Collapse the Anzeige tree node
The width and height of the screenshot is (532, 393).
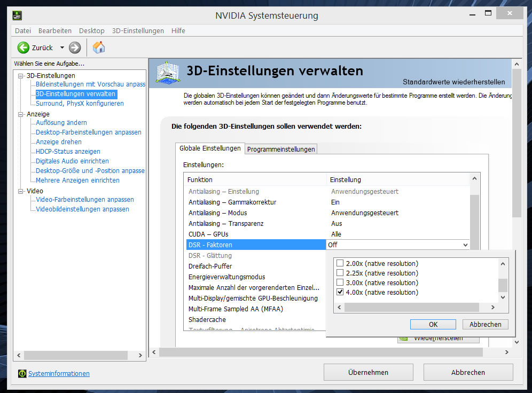pyautogui.click(x=21, y=114)
